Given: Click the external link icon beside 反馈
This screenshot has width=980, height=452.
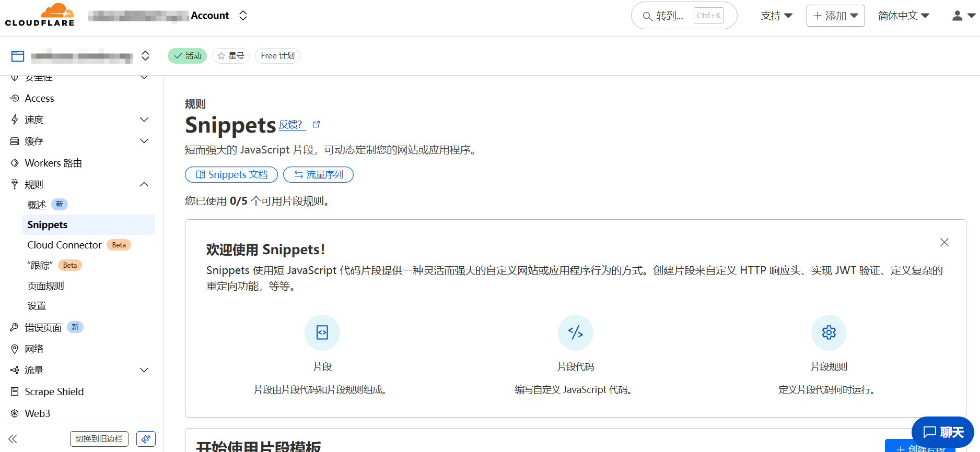Looking at the screenshot, I should tap(316, 124).
